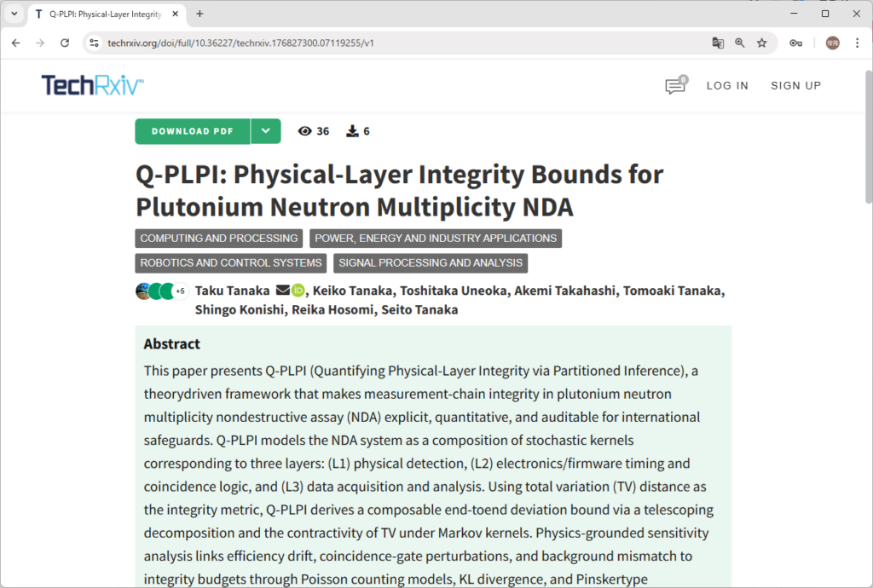873x588 pixels.
Task: Click the downloads count icon
Action: point(352,131)
